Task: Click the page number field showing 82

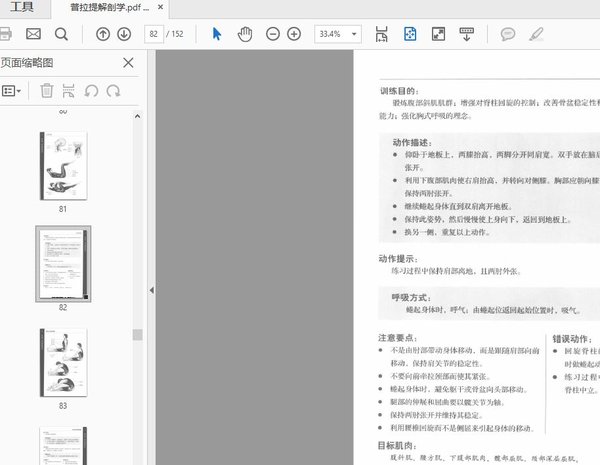Action: [x=155, y=34]
